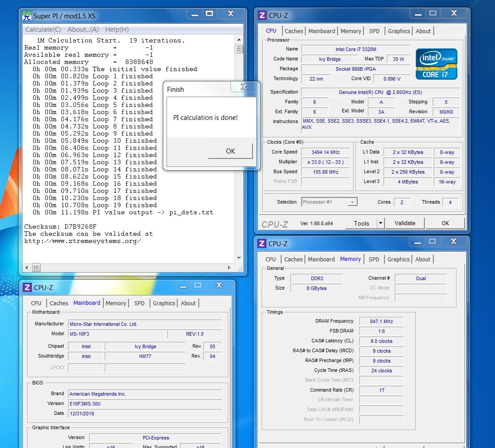Click the Validate button in CPU-Z
The image size is (495, 448).
click(405, 223)
